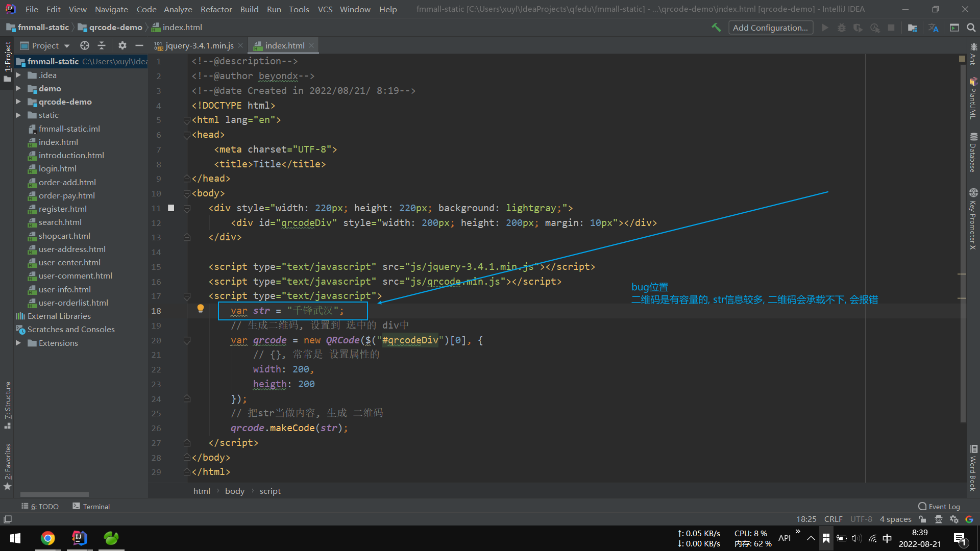Click the Run arrow icon
The image size is (980, 551).
[825, 28]
